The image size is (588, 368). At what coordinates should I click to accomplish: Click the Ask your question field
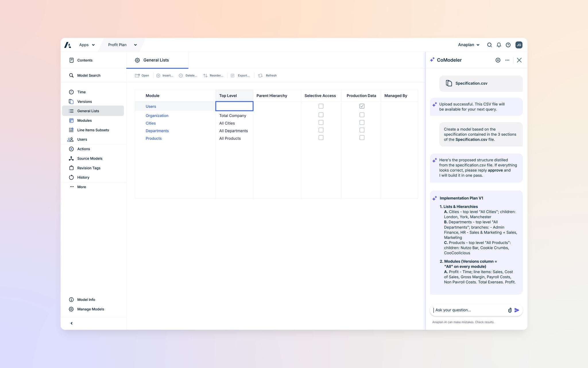pyautogui.click(x=465, y=310)
